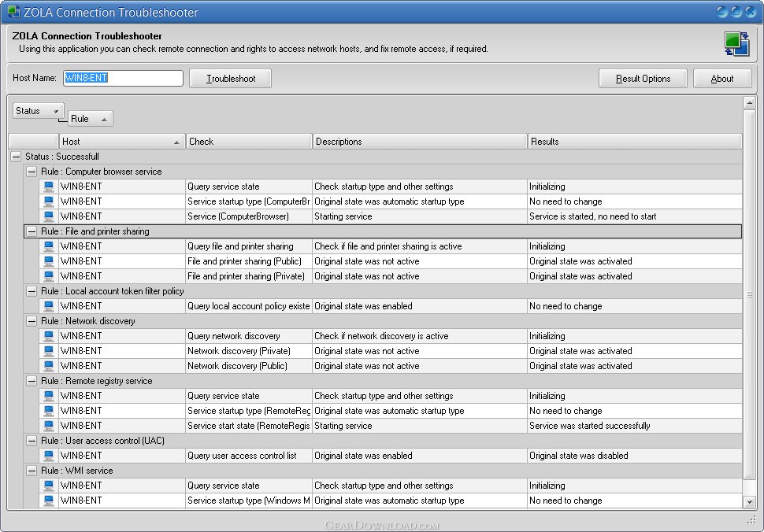Click the vertical scrollbar thumb
Viewport: 764px width, 532px height.
click(749, 294)
